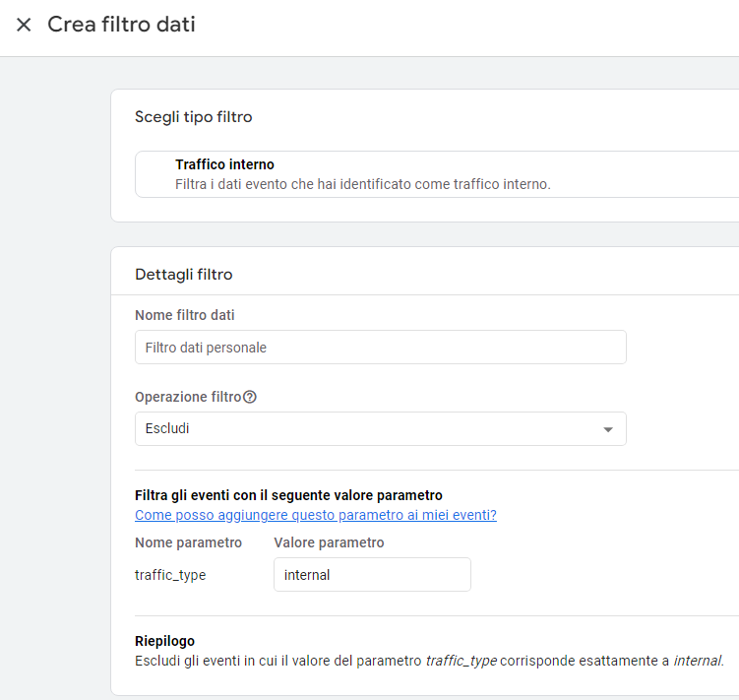
Task: Select the Traffico interno filter type
Action: [437, 174]
